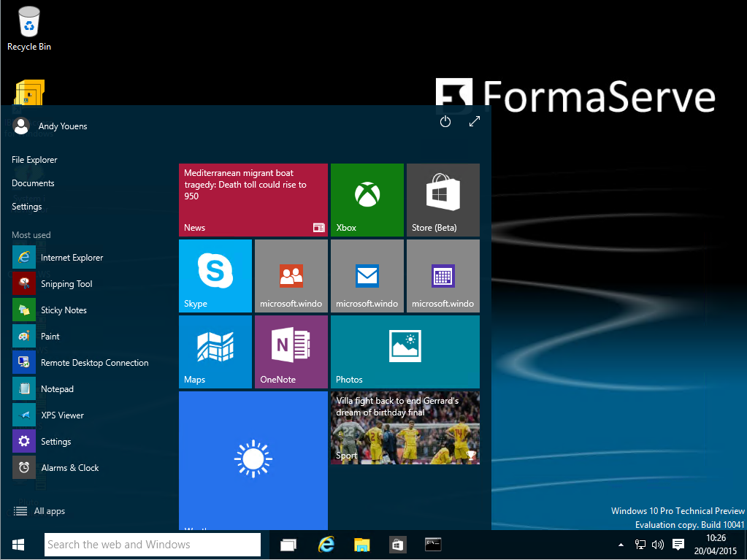Open Task View from the taskbar
Viewport: 747px width, 560px height.
tap(288, 545)
